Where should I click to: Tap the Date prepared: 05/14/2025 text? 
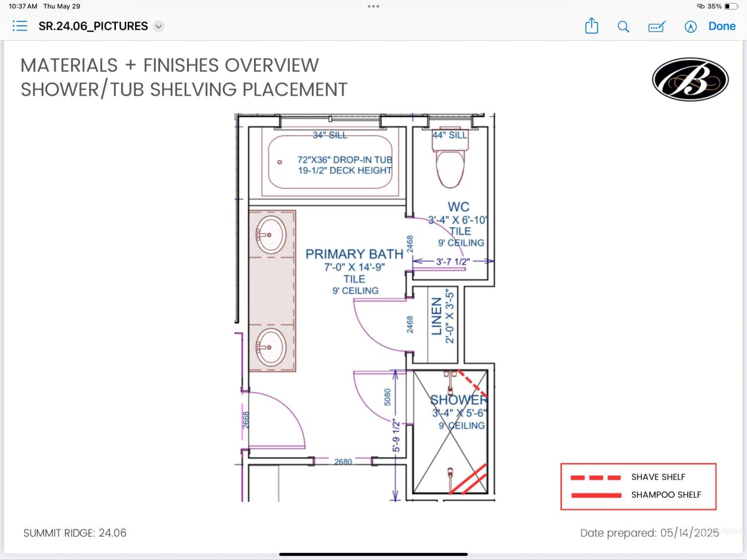click(650, 533)
